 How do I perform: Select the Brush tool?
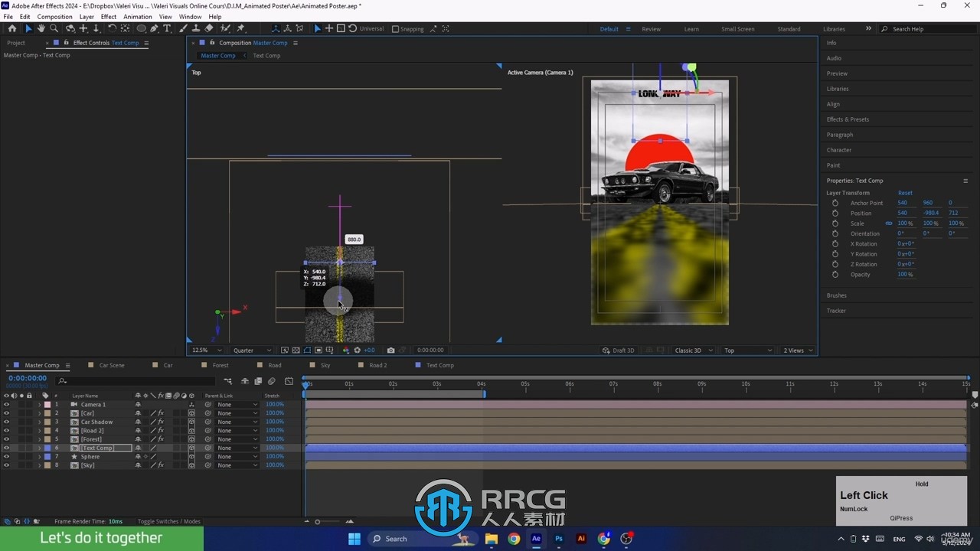click(184, 28)
